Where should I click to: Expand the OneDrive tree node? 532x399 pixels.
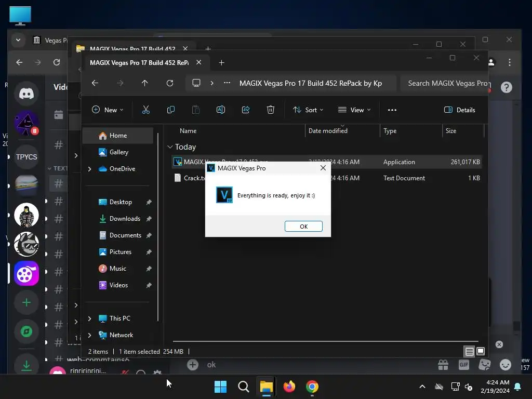pyautogui.click(x=89, y=169)
